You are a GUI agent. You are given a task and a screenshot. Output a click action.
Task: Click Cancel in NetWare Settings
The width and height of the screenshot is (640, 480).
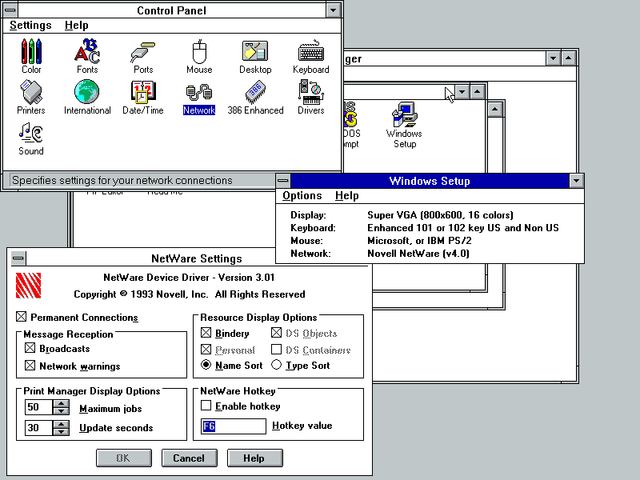tap(189, 458)
